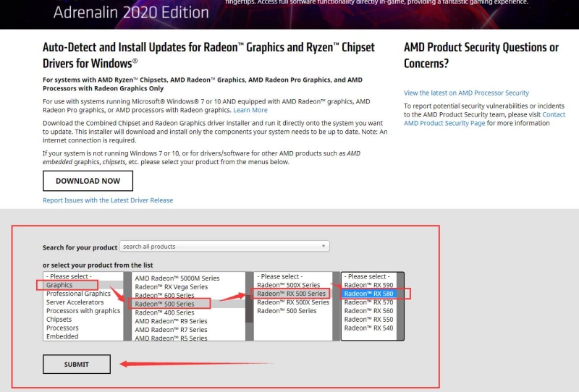Pick Radeon RX 500 Series in third list

click(x=291, y=294)
